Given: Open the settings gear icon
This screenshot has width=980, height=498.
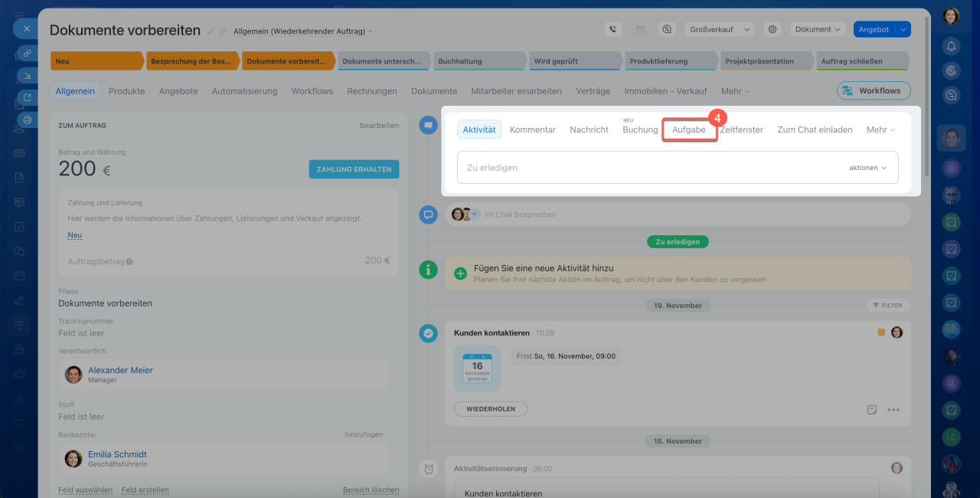Looking at the screenshot, I should tap(773, 29).
